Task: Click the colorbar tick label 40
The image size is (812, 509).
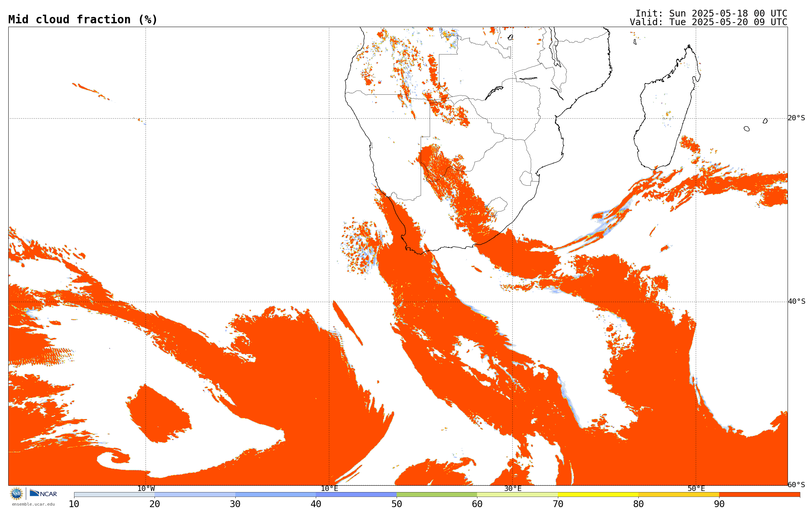Action: [316, 504]
